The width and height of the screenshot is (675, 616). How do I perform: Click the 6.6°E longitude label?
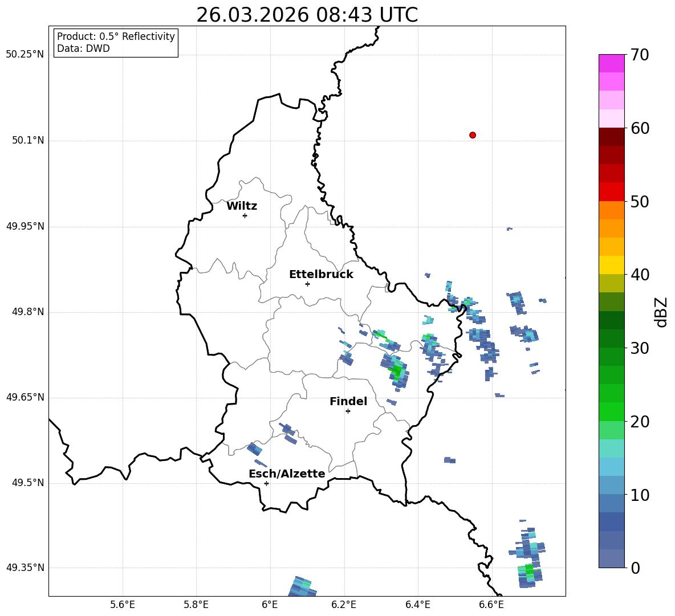491,605
